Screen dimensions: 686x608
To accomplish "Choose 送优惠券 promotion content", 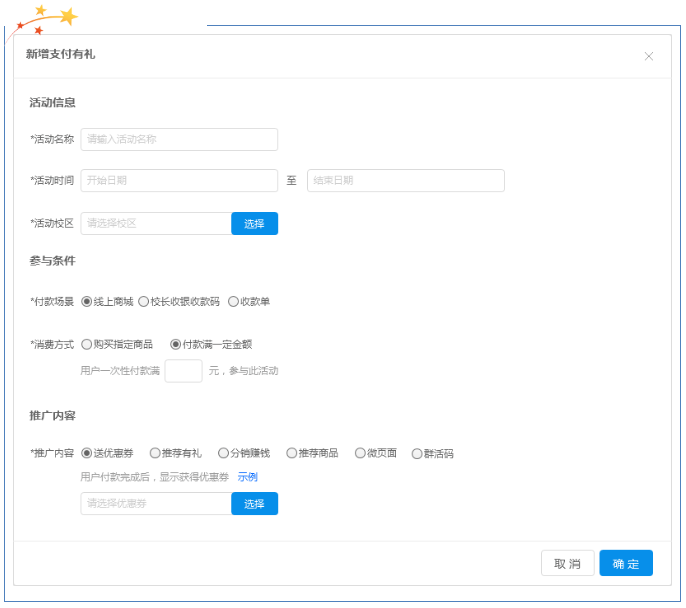I will click(87, 453).
